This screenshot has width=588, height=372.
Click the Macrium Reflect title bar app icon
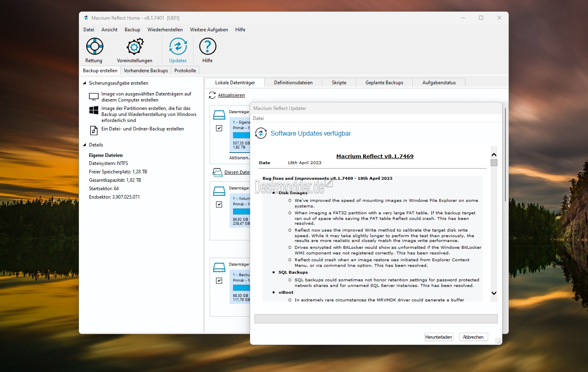86,18
